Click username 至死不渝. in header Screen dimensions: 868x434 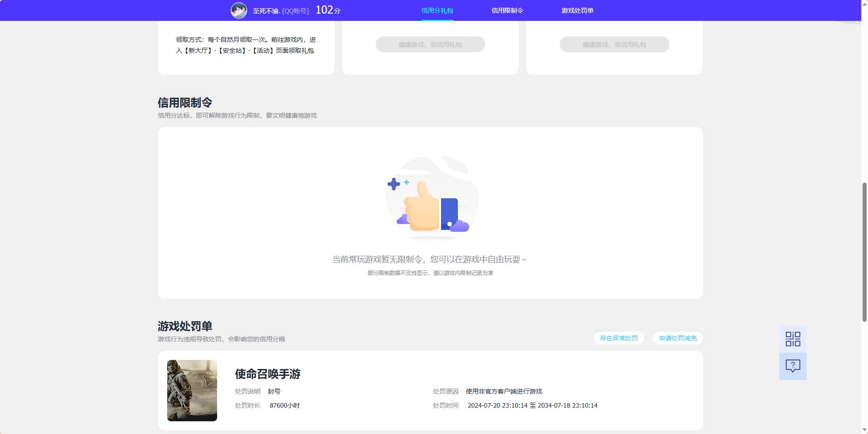(x=266, y=10)
